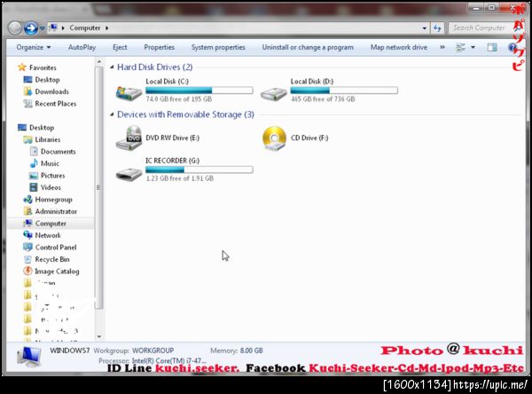Click the Network icon
This screenshot has height=394, width=532.
coord(27,235)
